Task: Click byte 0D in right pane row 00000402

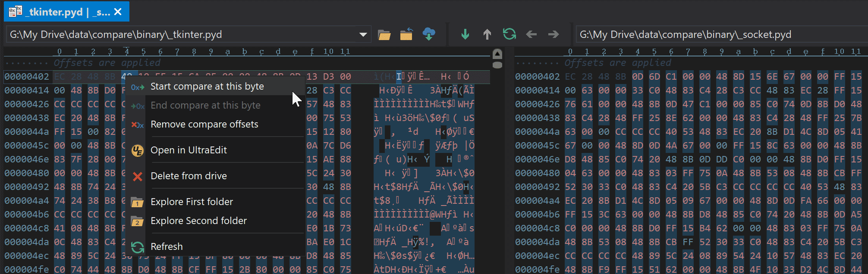Action: 638,77
